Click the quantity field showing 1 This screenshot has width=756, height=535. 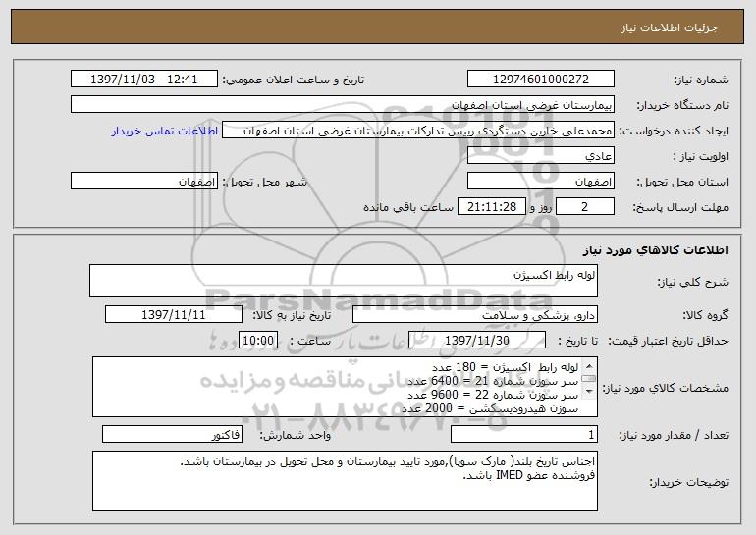[524, 434]
